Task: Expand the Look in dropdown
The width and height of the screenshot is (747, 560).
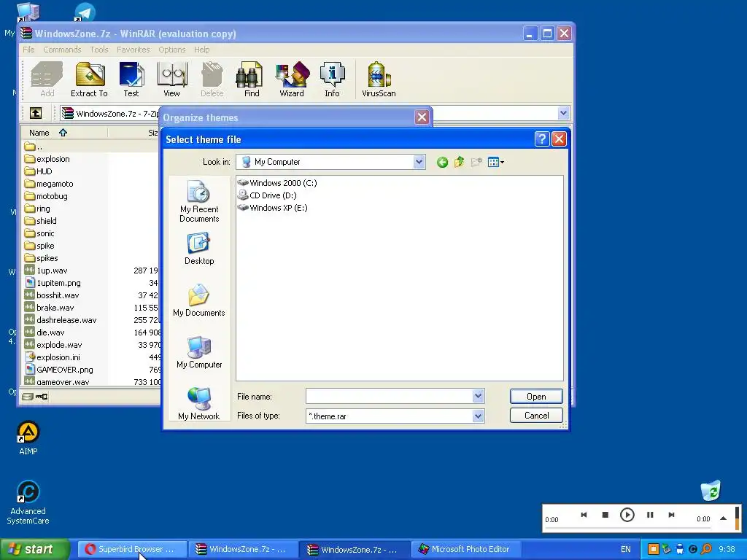Action: [419, 162]
